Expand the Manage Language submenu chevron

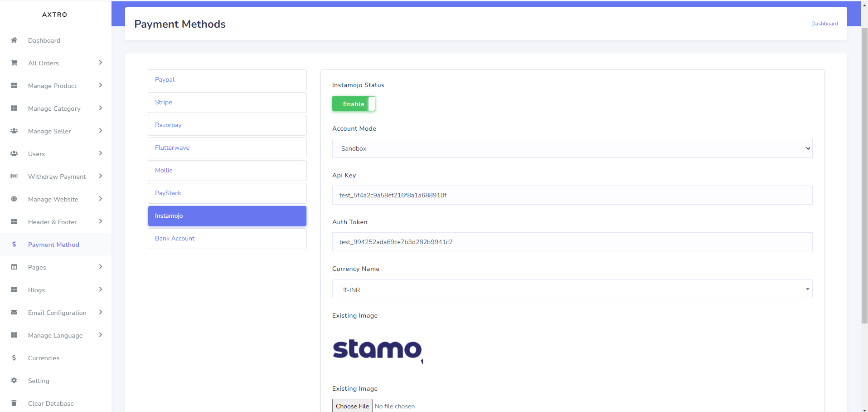click(x=101, y=335)
